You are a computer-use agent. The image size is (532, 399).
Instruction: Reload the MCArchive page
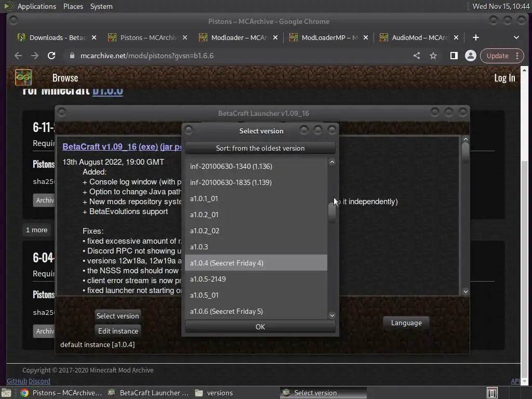[x=51, y=56]
